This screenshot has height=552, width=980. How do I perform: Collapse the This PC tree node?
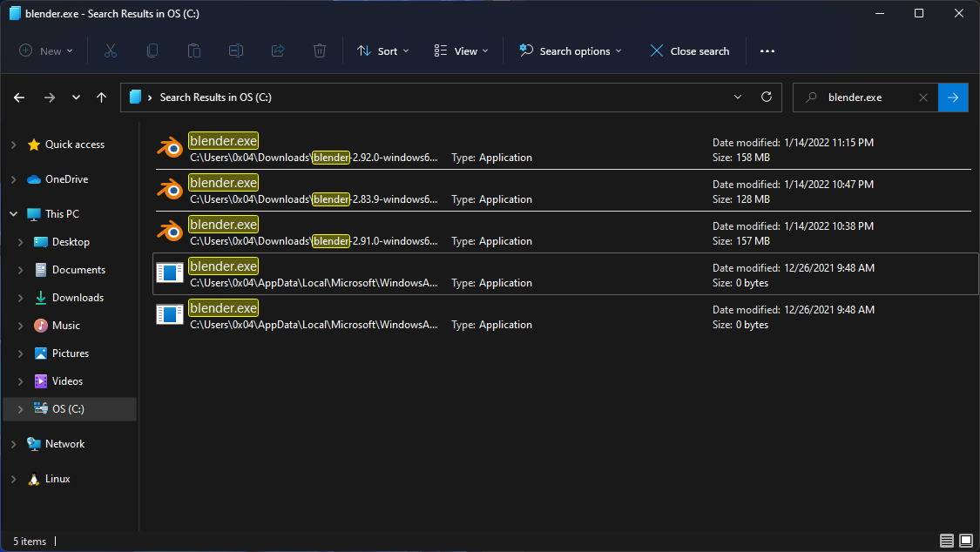[13, 214]
